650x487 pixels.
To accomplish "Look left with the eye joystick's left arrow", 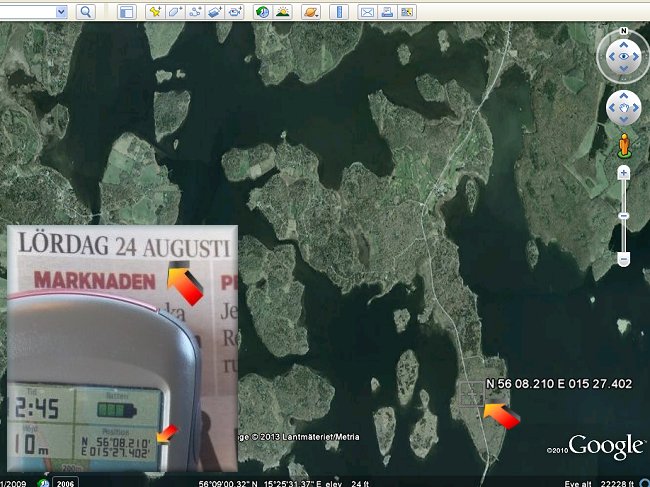I will pos(612,56).
